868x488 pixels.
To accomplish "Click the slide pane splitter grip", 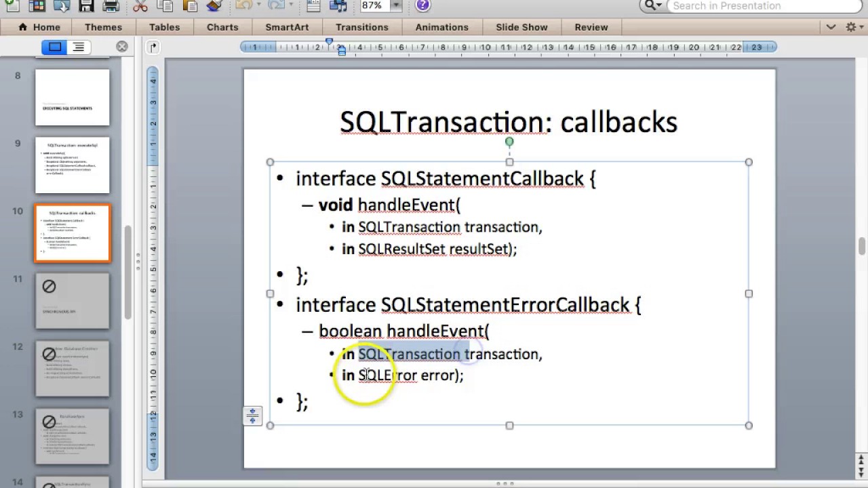I will 138,261.
